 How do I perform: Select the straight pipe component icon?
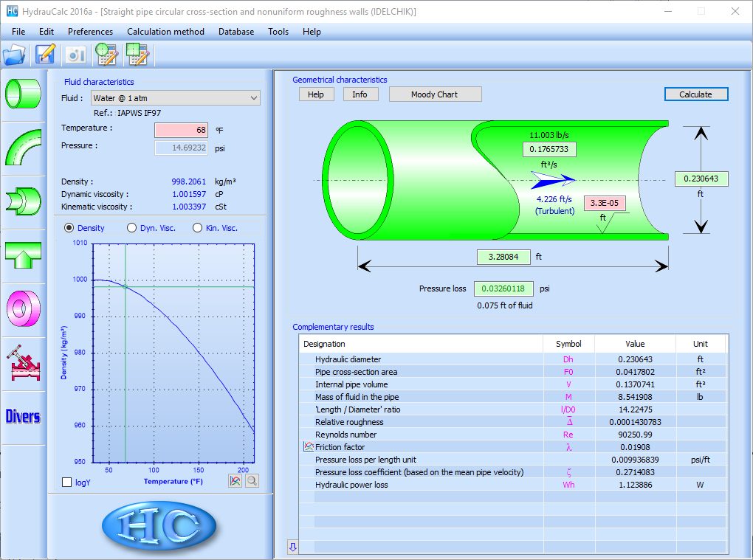(x=24, y=94)
